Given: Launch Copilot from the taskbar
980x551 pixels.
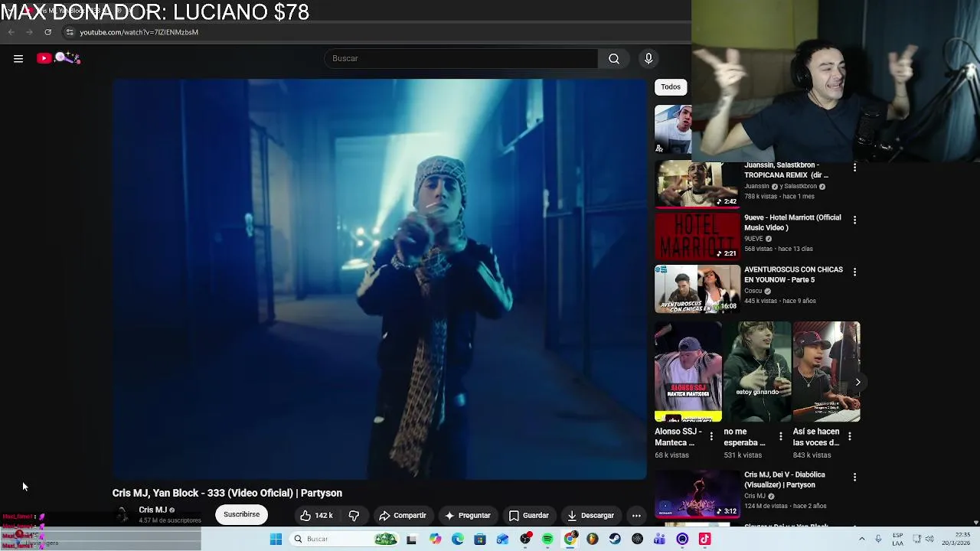Looking at the screenshot, I should 435,540.
